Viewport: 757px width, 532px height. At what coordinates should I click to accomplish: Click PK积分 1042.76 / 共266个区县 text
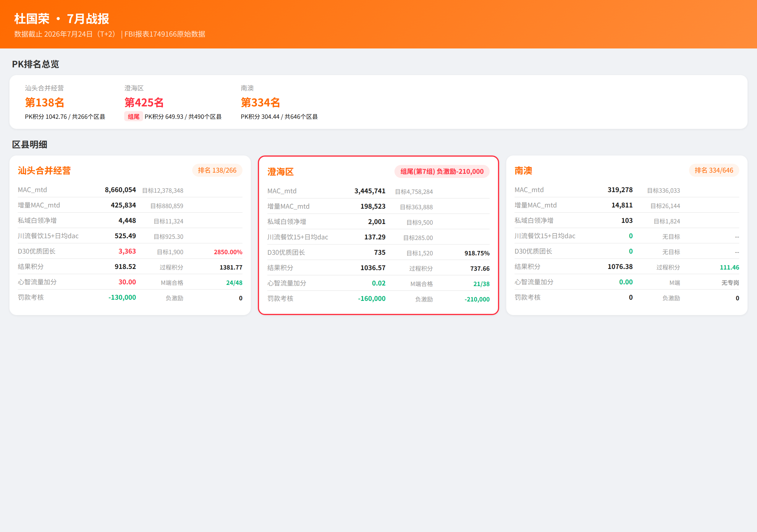point(65,117)
